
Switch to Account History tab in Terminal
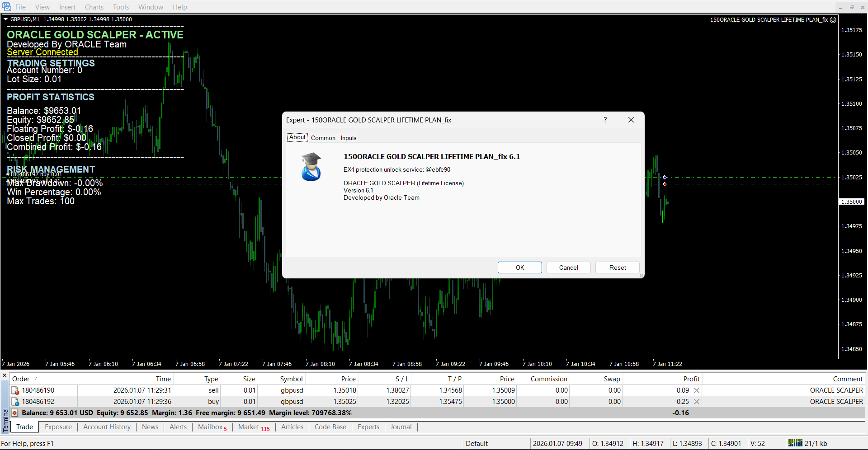107,427
